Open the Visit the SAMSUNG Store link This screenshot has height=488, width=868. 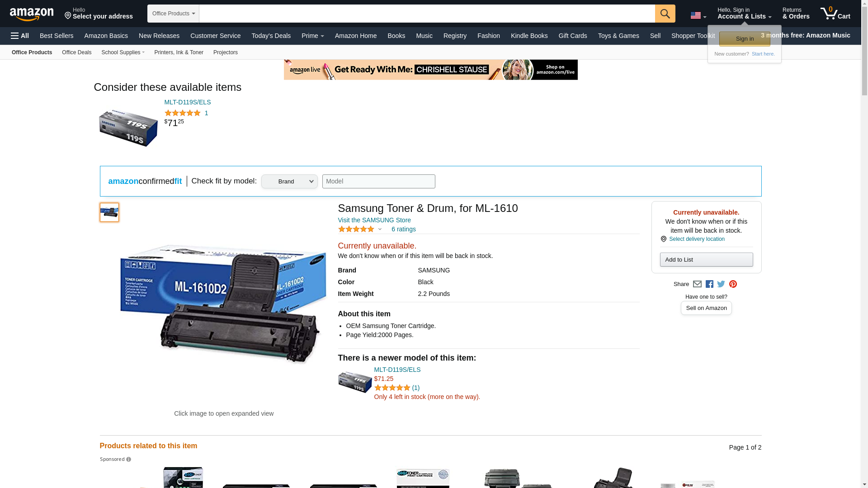(374, 220)
